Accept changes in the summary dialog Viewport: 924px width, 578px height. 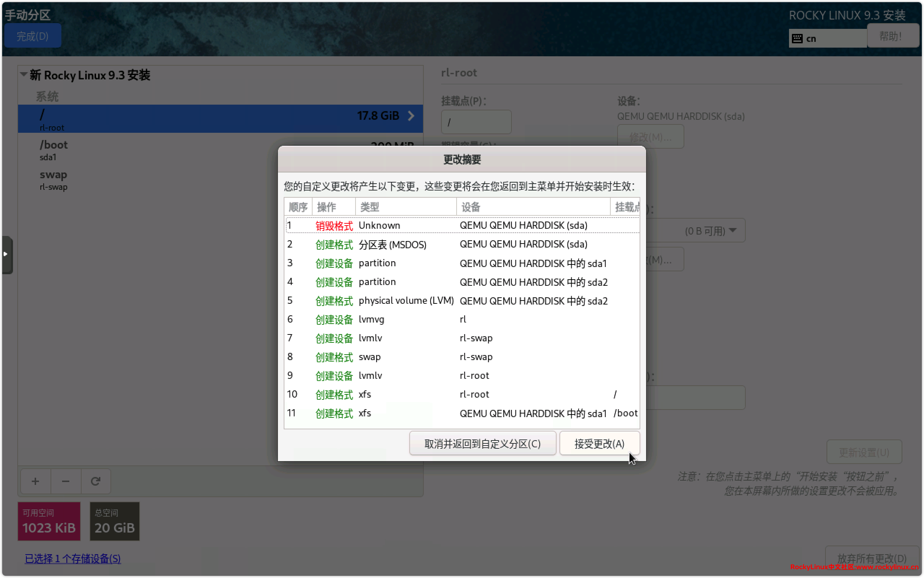click(x=599, y=443)
